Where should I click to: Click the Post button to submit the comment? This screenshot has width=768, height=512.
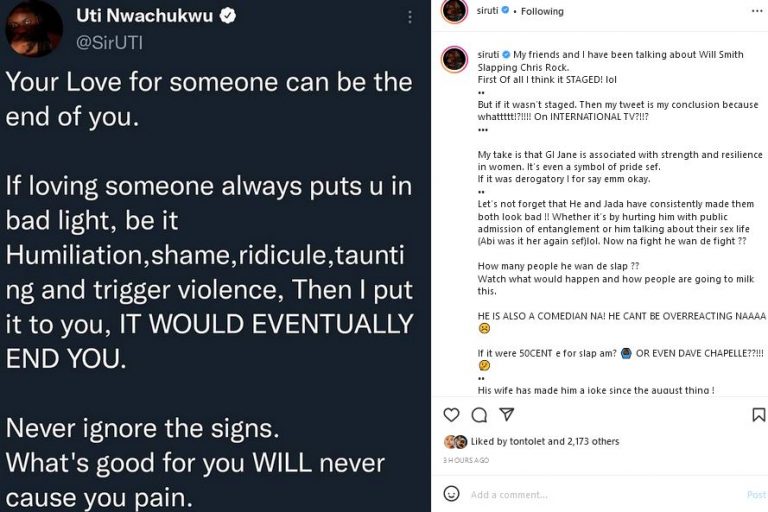756,494
